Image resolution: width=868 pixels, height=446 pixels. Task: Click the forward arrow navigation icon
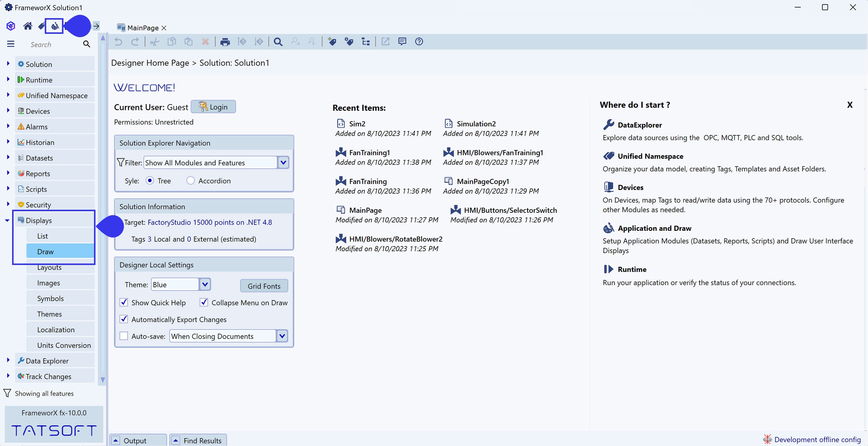coord(96,26)
